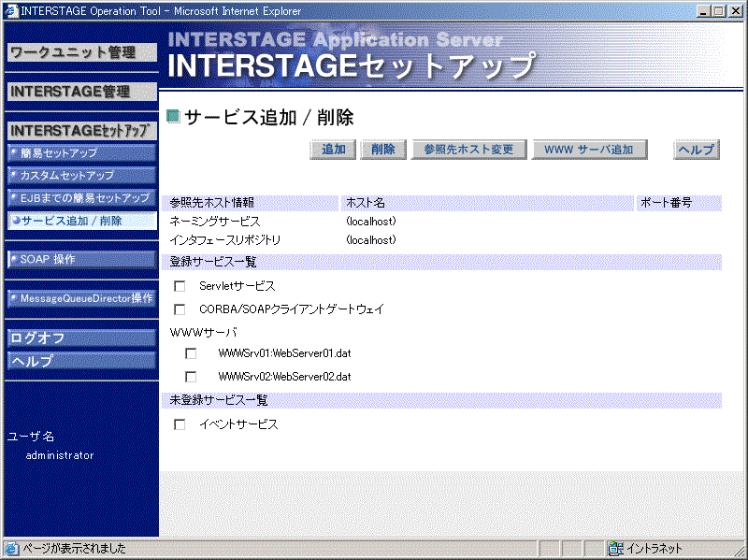
Task: Open SOAP 操作 in the sidebar
Action: [x=82, y=260]
